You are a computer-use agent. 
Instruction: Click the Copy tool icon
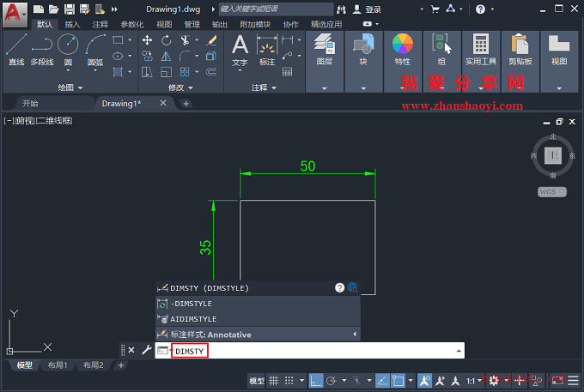[147, 56]
